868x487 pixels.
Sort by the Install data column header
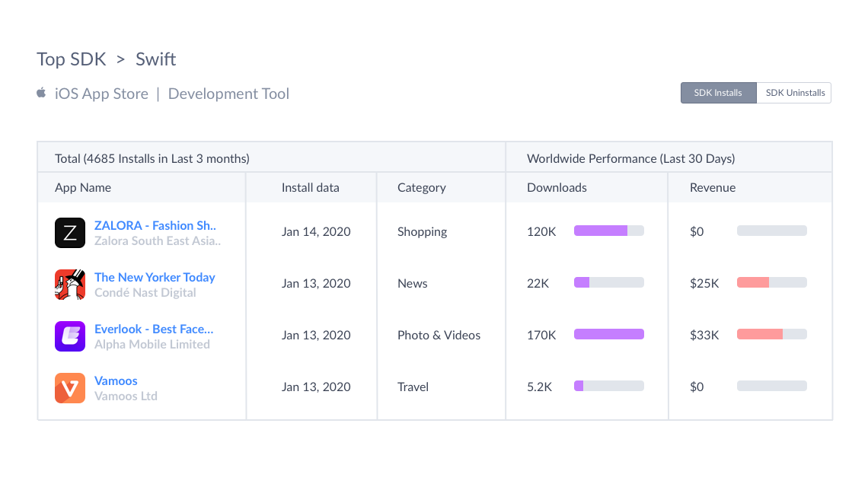click(x=311, y=187)
